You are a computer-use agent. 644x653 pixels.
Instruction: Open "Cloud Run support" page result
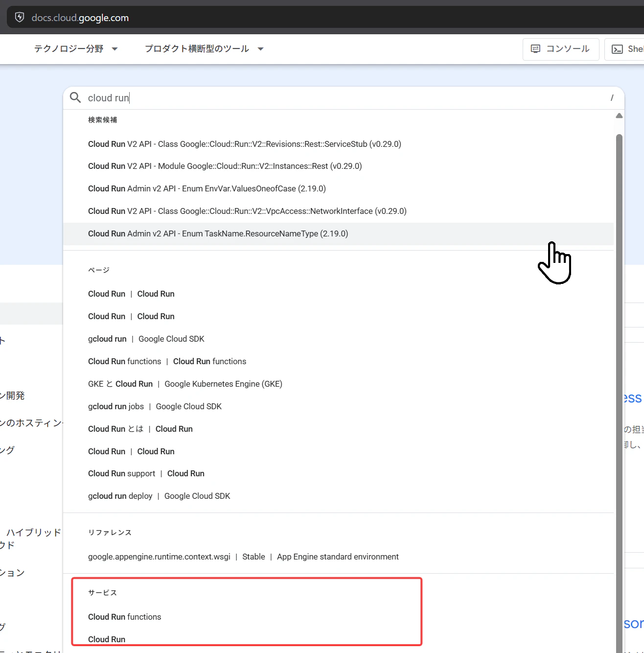(339, 473)
